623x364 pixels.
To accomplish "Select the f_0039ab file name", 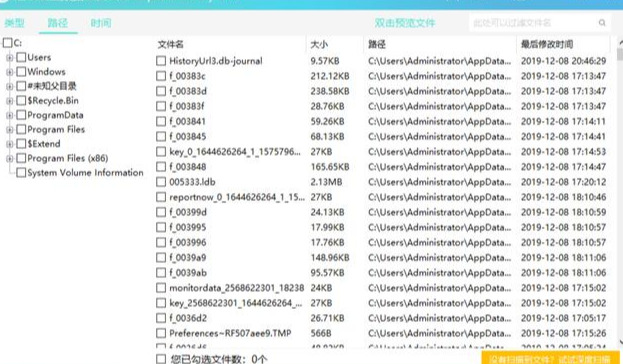I will tap(188, 273).
